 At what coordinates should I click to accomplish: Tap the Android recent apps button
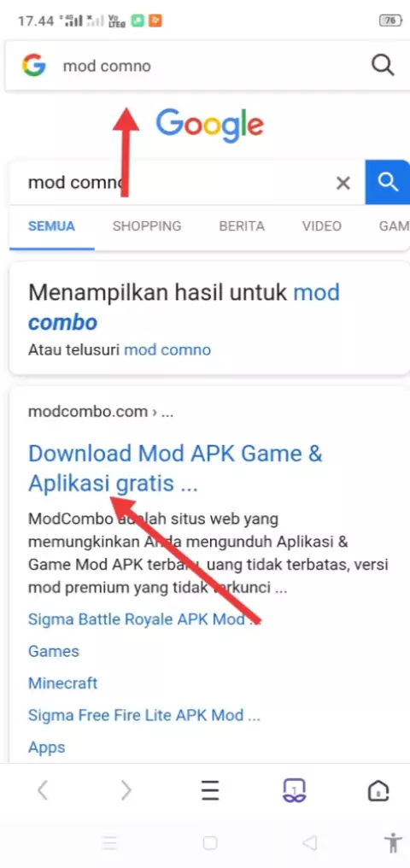109,843
